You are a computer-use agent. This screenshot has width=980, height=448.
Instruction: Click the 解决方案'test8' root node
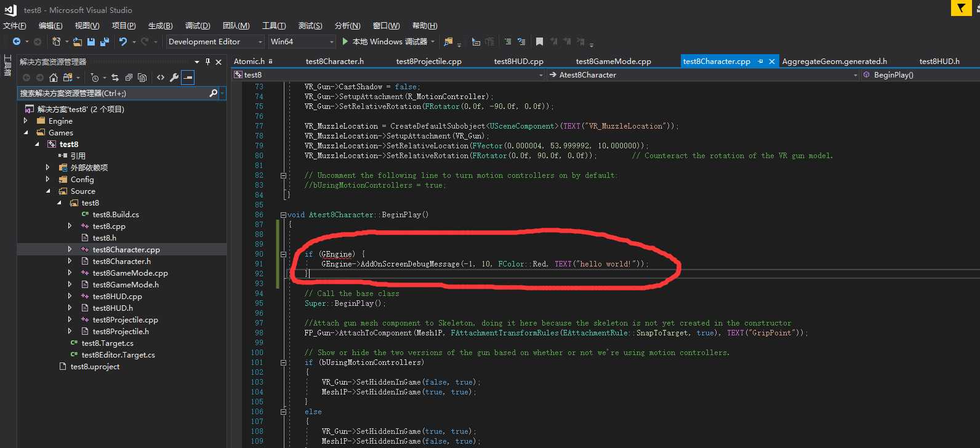click(81, 109)
